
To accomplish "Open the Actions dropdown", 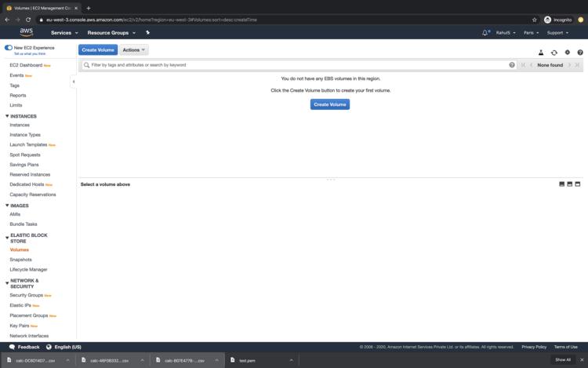I will tap(134, 49).
